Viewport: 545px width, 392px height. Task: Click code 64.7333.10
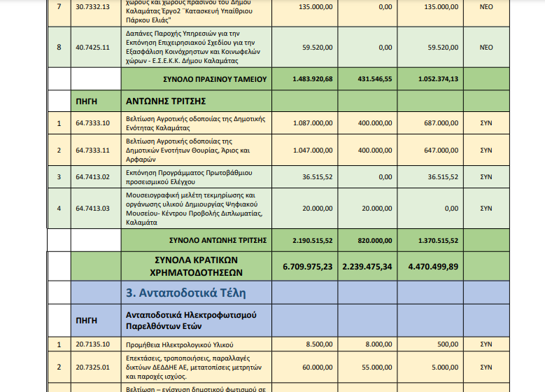point(92,123)
